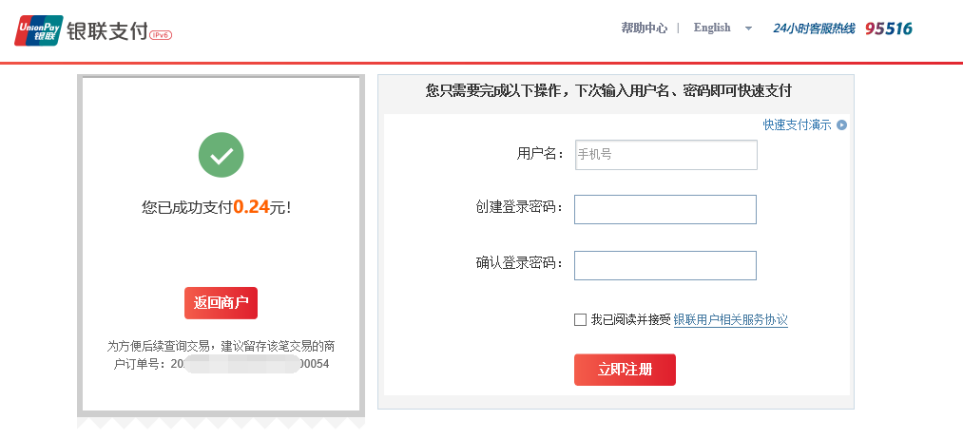Click the 0.24 payment amount

tap(251, 207)
